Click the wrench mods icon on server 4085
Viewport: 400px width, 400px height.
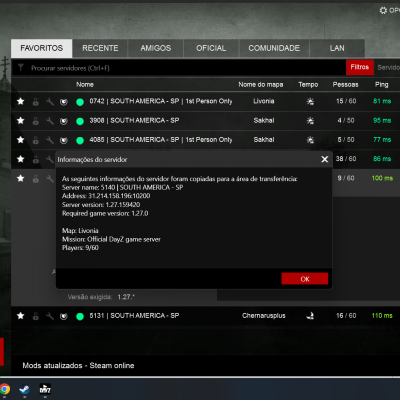click(50, 140)
